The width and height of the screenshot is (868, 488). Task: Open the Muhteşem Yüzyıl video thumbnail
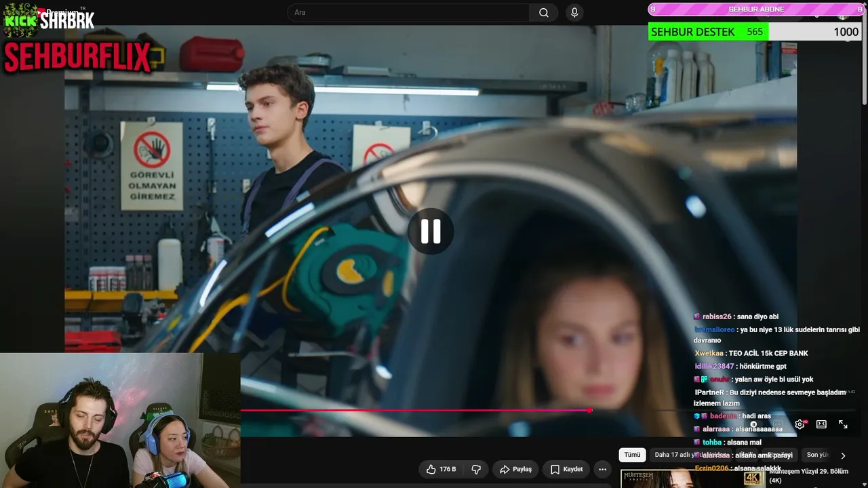[692, 479]
